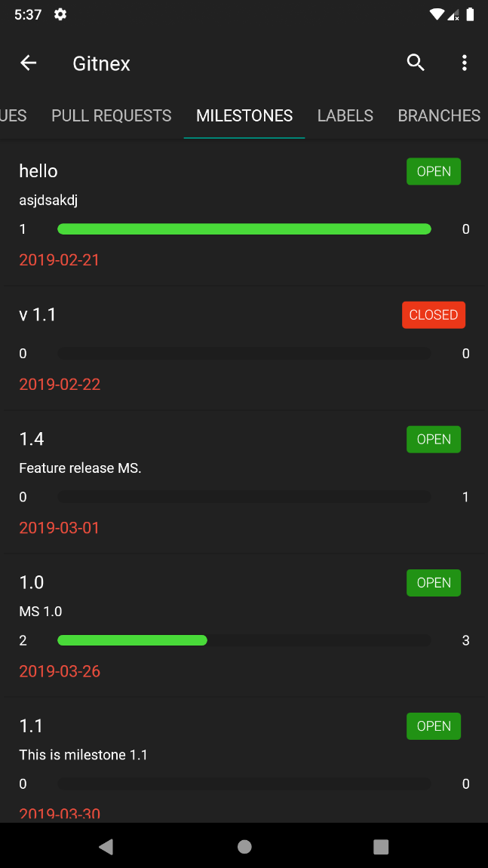This screenshot has height=868, width=488.
Task: Tap the 2019-02-22 due date
Action: click(60, 384)
